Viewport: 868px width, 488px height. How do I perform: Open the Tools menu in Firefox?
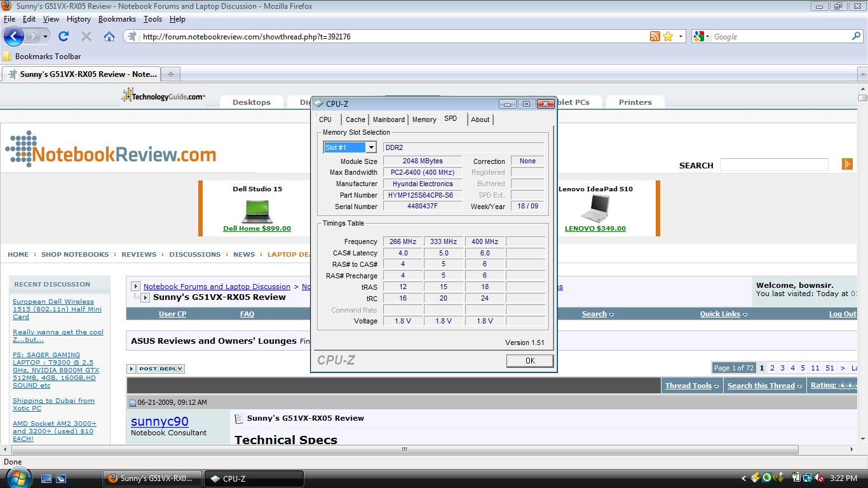click(153, 19)
